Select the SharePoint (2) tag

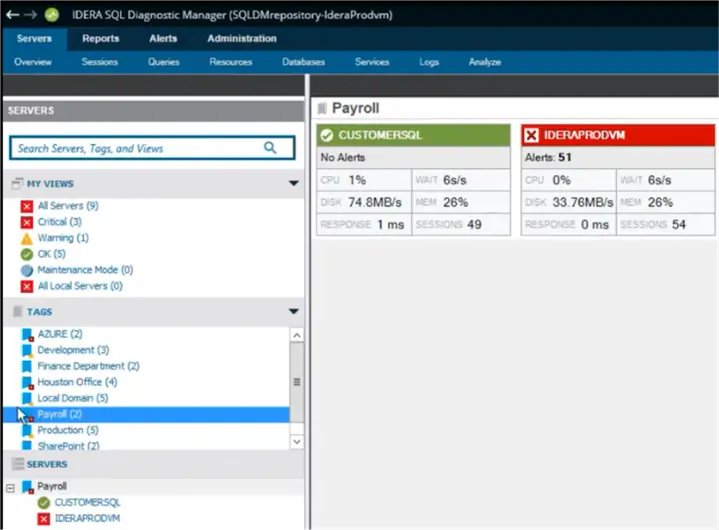pos(68,446)
